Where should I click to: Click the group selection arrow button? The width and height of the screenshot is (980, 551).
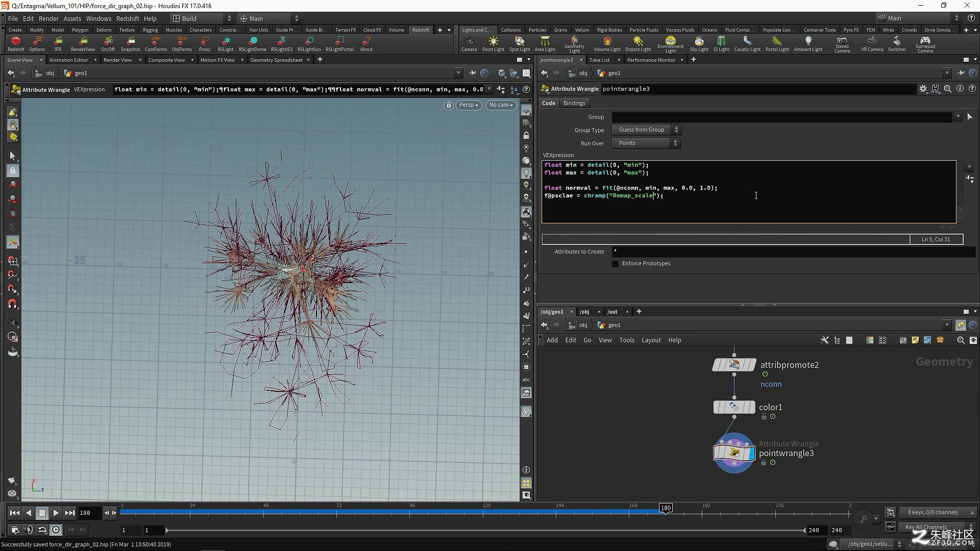point(970,117)
